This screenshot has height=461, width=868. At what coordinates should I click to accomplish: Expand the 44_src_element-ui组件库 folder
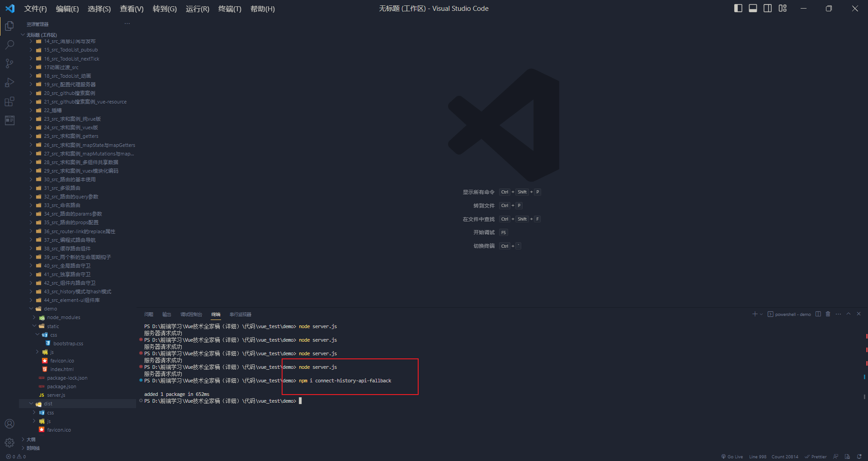[77, 300]
